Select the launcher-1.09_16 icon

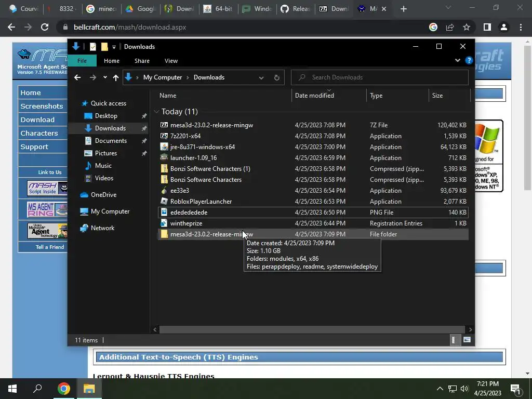164,157
